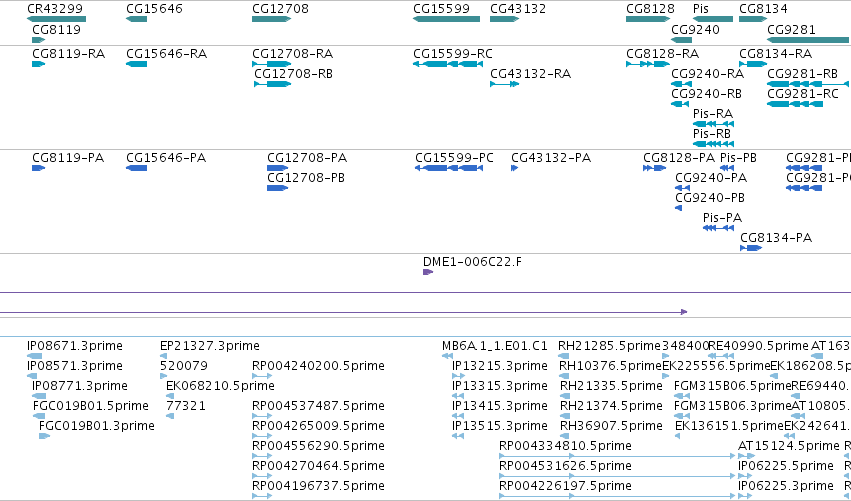851x501 pixels.
Task: Select the CG9240 gene label
Action: coord(695,29)
